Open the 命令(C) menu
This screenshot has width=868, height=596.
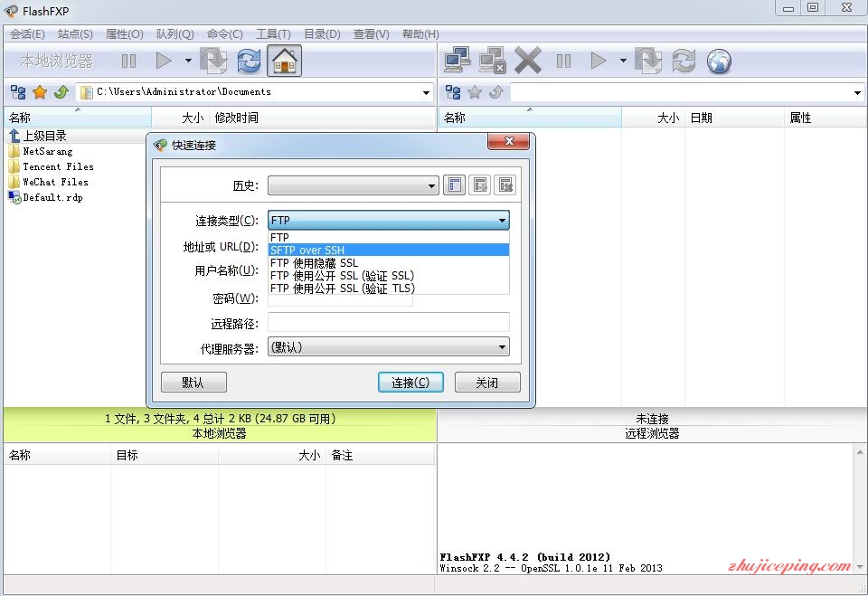coord(225,34)
